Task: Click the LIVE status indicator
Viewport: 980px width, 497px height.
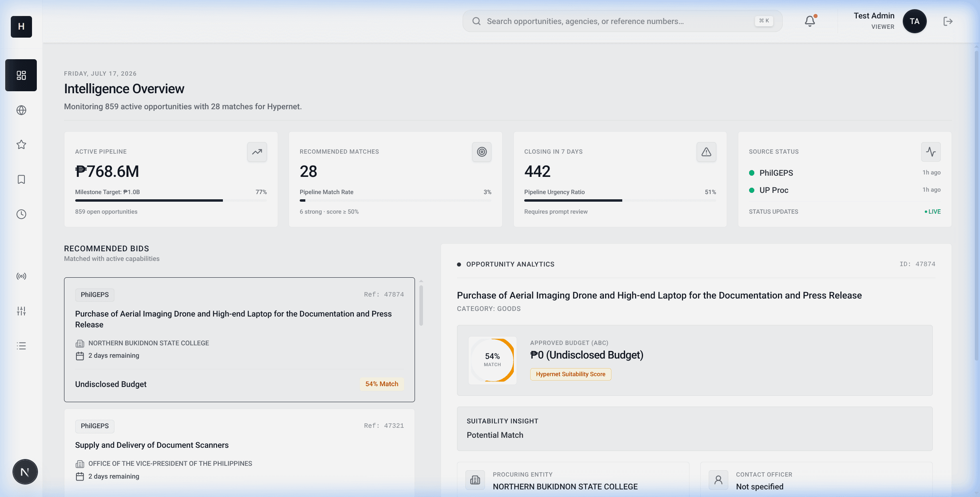Action: 932,212
